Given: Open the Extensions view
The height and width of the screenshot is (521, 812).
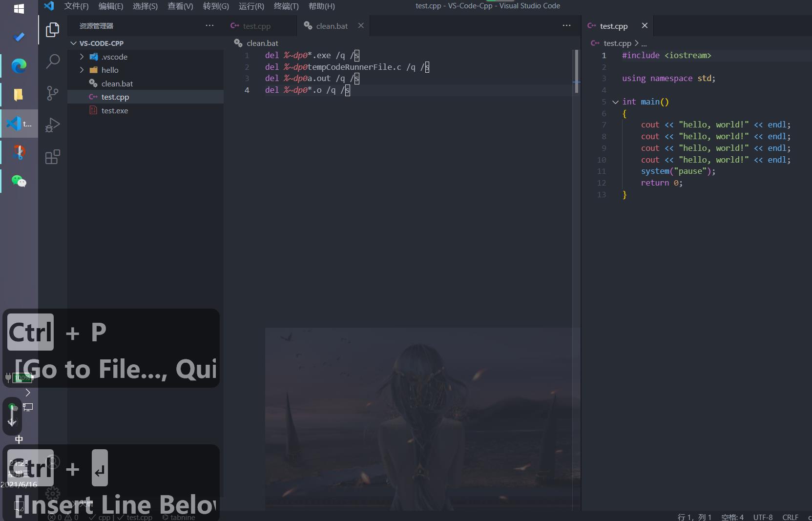Looking at the screenshot, I should coord(52,157).
